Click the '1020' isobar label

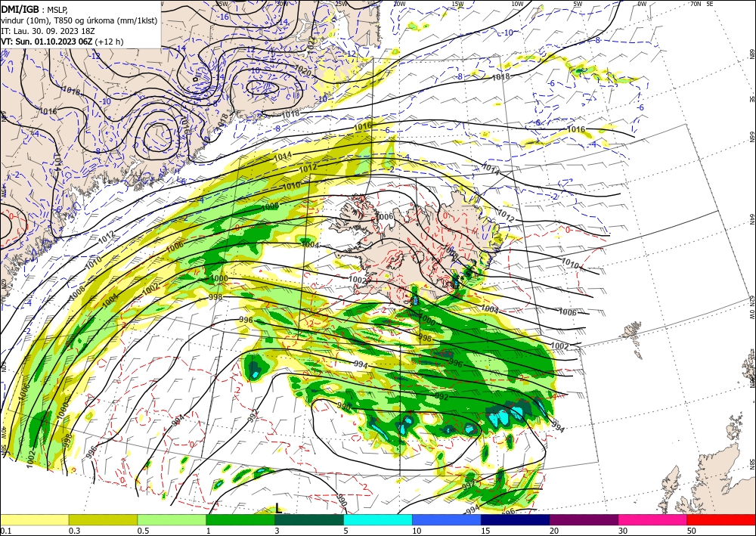(x=303, y=71)
